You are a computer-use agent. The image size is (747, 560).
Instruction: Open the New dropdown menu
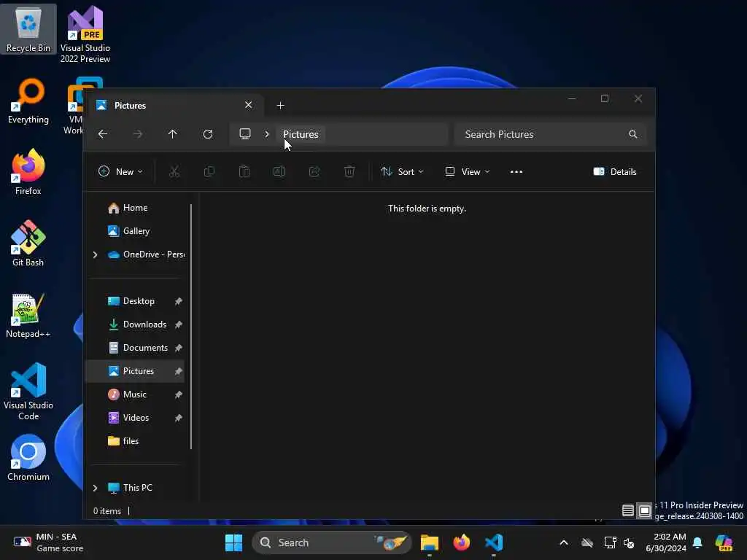[120, 172]
